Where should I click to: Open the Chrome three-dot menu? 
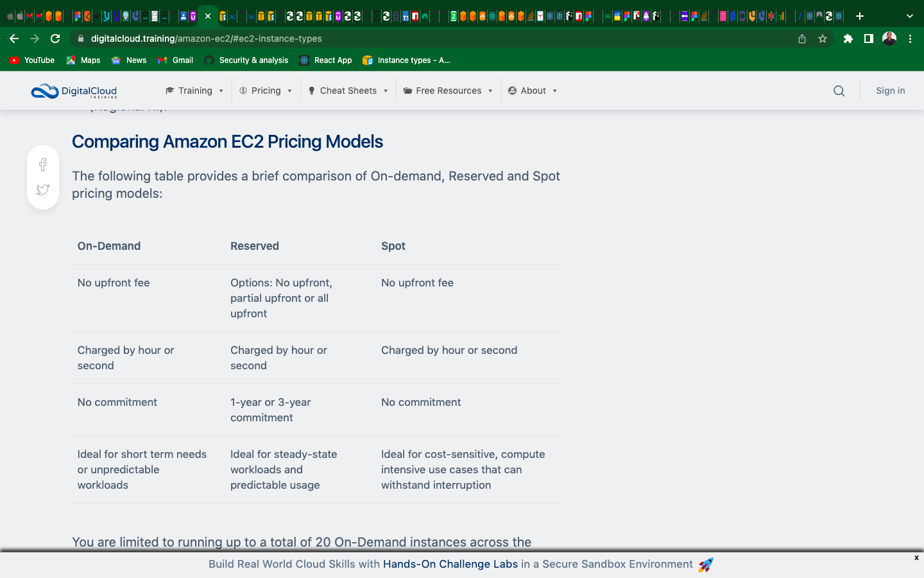[910, 39]
